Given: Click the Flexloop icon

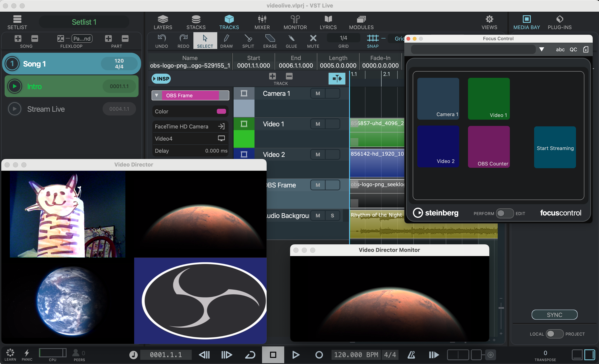Looking at the screenshot, I should coord(60,38).
